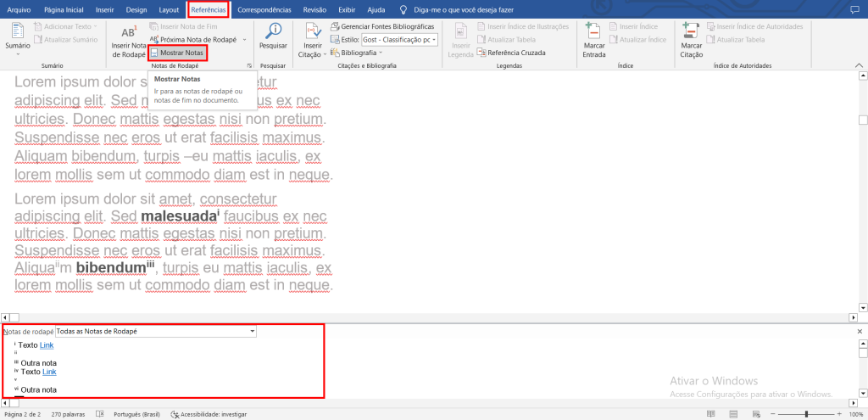Click the spelling check icon in status bar
This screenshot has width=868, height=420.
(x=100, y=414)
